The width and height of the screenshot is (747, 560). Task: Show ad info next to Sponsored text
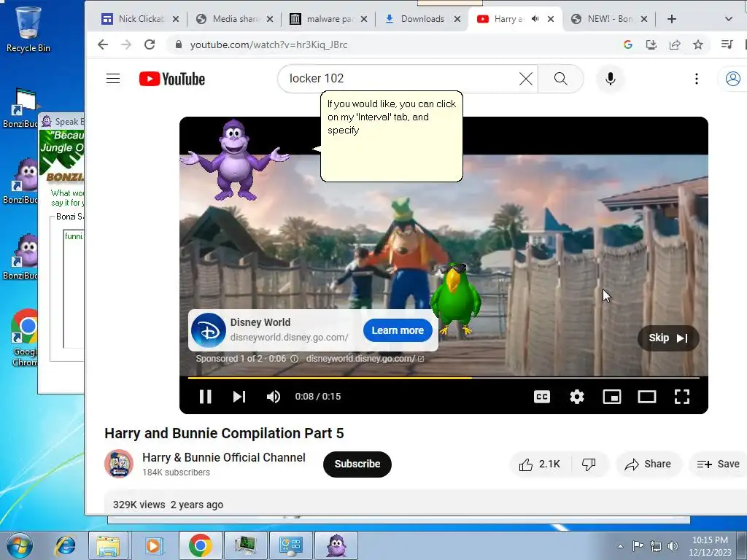[x=295, y=359]
